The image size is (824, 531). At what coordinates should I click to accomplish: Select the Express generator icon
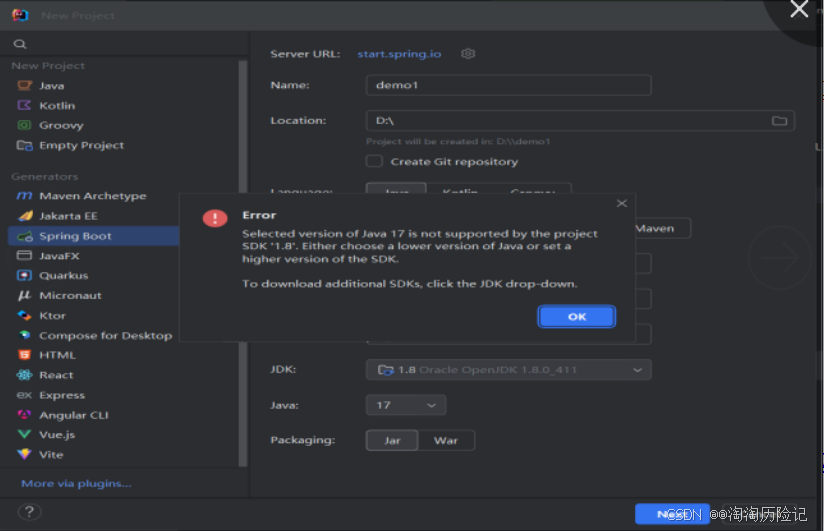coord(24,395)
